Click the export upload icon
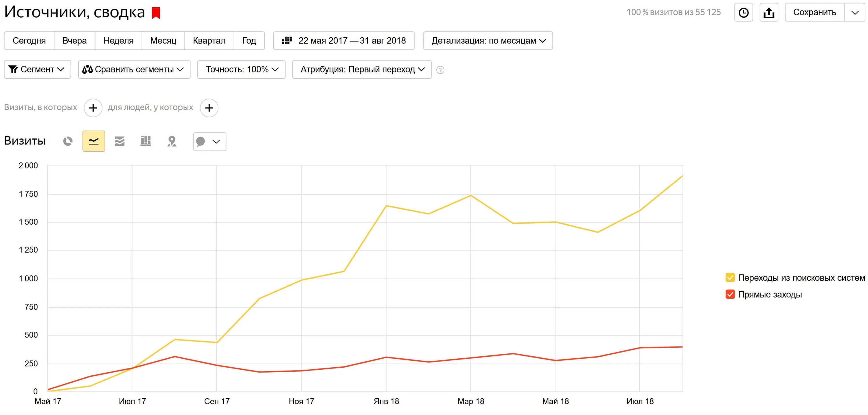 coord(768,12)
